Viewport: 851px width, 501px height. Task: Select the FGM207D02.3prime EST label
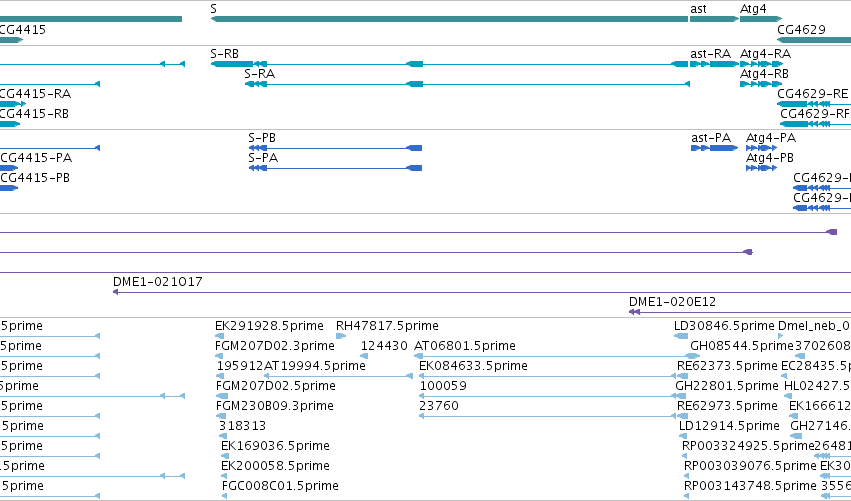[275, 346]
